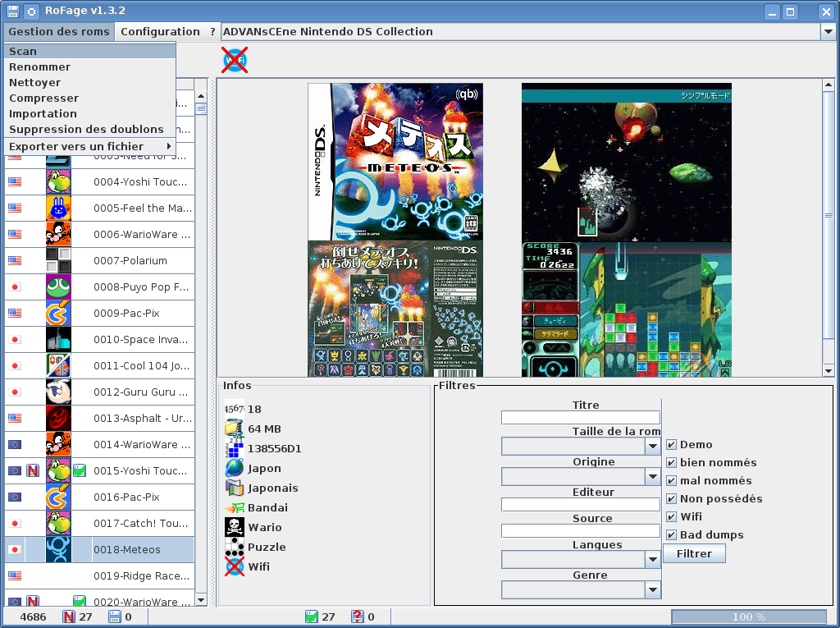Click into the Editeur filter field

click(x=581, y=505)
